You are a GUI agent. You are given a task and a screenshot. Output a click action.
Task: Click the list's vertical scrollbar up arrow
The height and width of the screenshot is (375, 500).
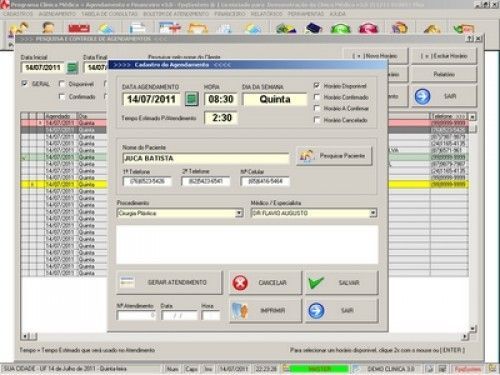pos(472,117)
